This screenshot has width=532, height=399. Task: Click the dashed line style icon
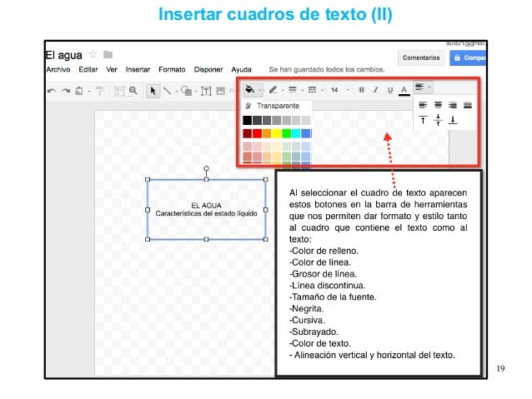coord(312,90)
